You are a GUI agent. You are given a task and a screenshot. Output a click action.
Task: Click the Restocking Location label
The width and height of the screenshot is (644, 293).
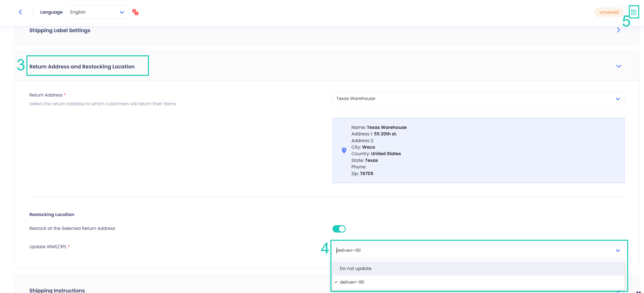[52, 214]
